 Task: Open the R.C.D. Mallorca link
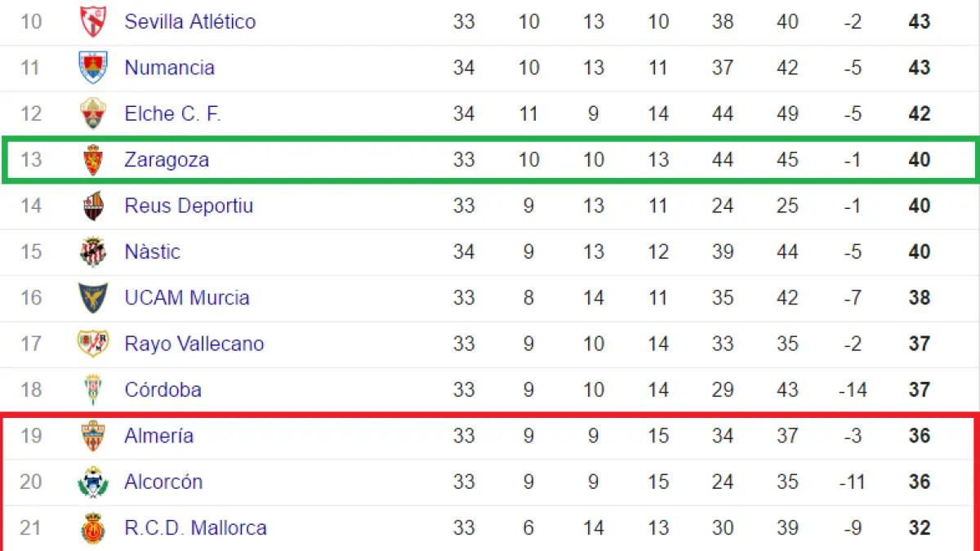195,528
